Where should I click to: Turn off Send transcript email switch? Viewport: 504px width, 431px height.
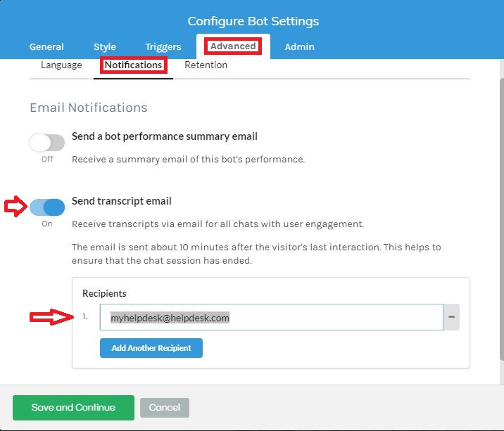pos(47,207)
